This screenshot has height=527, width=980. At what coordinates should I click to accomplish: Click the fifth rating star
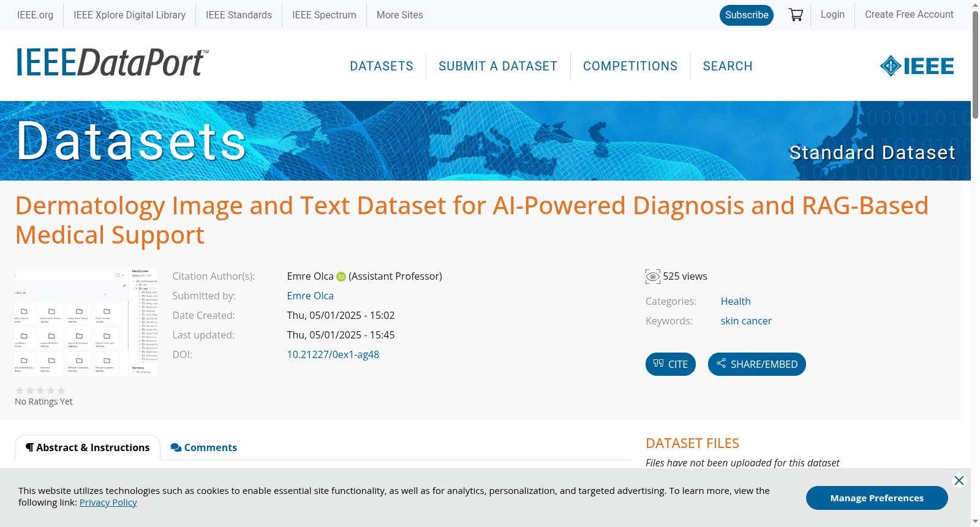61,391
